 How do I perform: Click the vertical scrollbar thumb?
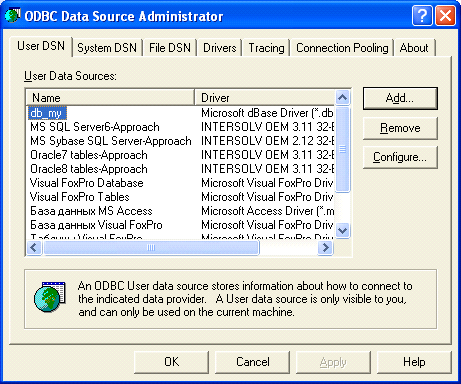coord(342,149)
